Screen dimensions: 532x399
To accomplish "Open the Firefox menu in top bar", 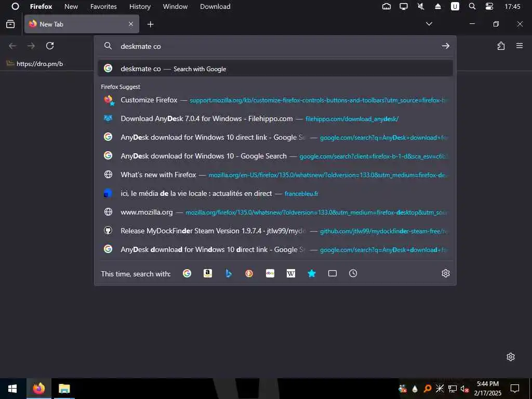I will [x=41, y=6].
